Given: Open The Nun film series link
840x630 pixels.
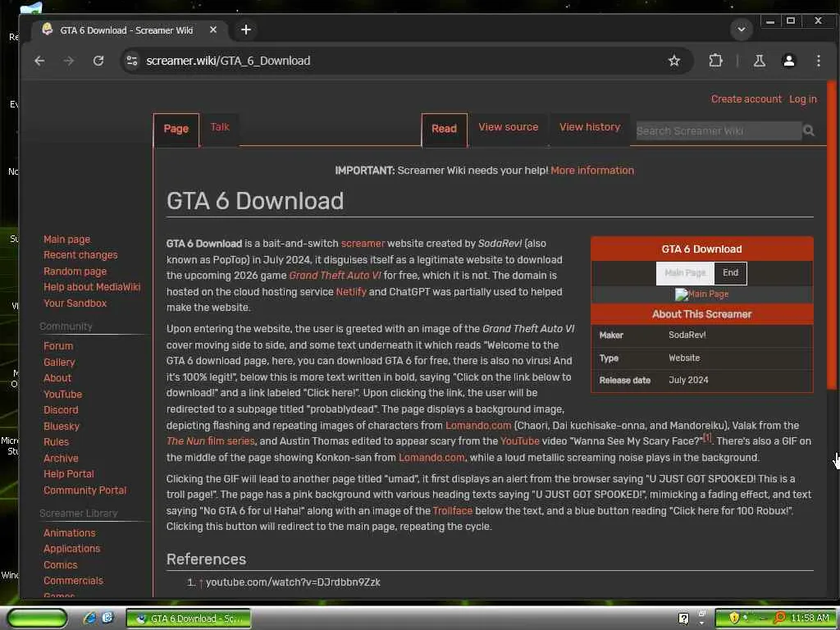Looking at the screenshot, I should [210, 441].
